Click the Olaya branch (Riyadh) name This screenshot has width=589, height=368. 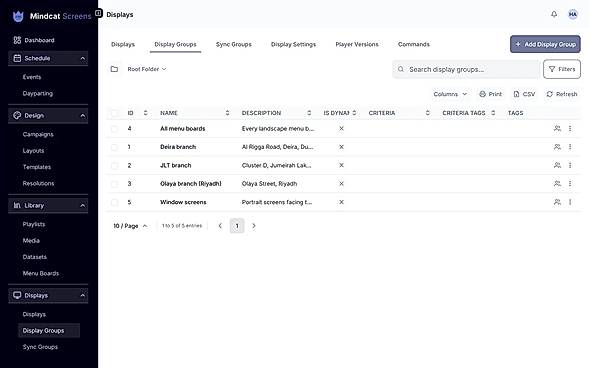(x=191, y=184)
